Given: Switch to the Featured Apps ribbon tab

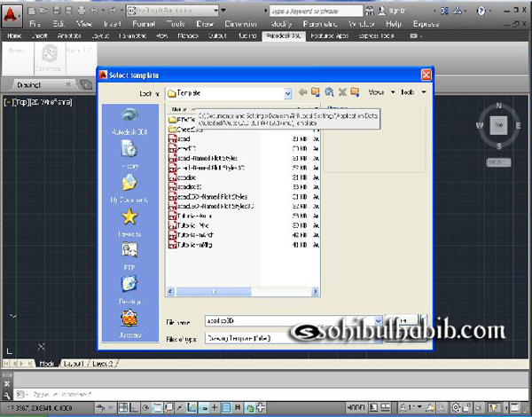Looking at the screenshot, I should tap(330, 36).
